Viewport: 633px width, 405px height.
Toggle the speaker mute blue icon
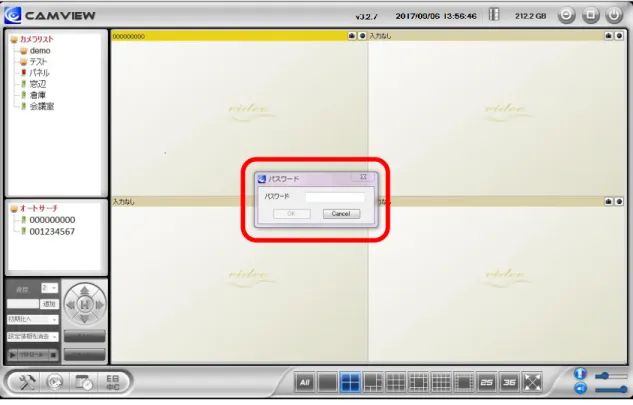(x=580, y=388)
